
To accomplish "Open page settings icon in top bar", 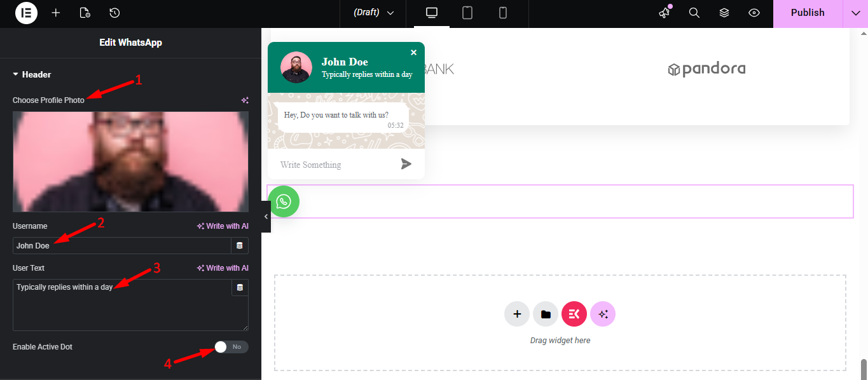I will tap(85, 13).
